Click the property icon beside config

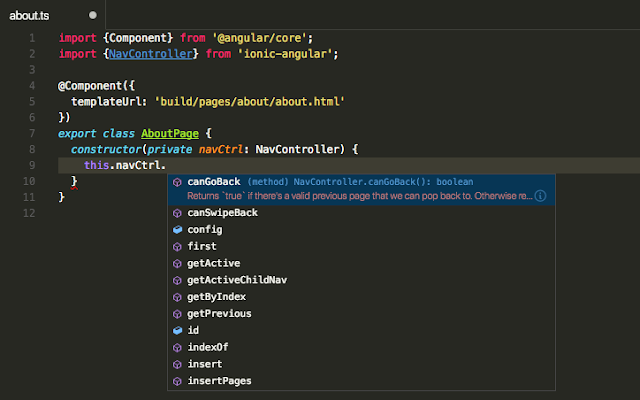click(x=177, y=229)
